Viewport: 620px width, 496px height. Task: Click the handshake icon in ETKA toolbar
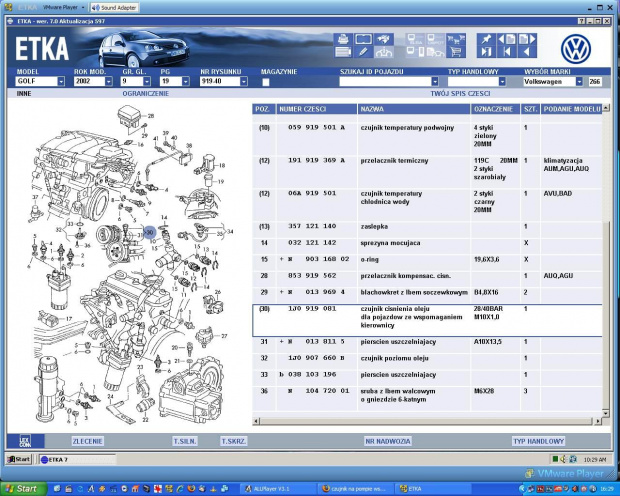pos(384,39)
